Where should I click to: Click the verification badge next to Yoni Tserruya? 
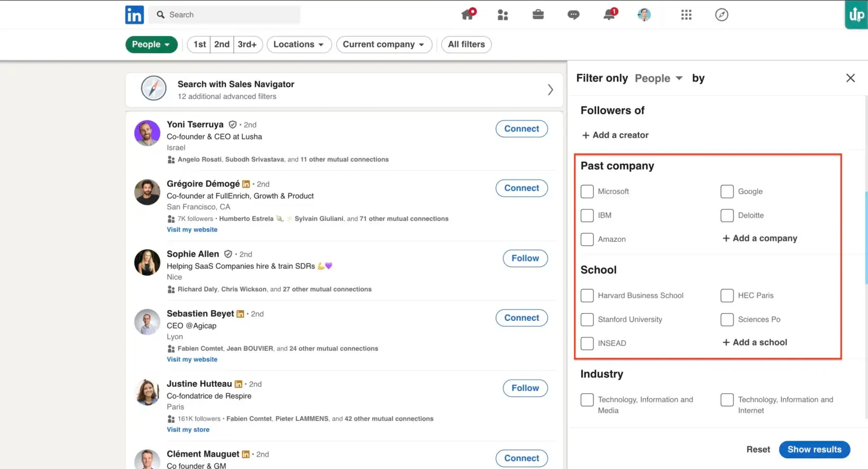(x=232, y=124)
